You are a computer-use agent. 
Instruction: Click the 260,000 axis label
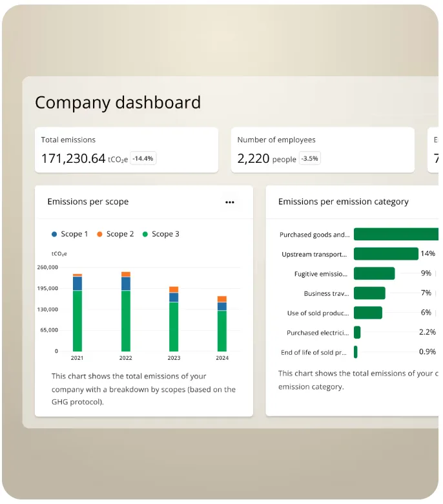click(x=48, y=268)
